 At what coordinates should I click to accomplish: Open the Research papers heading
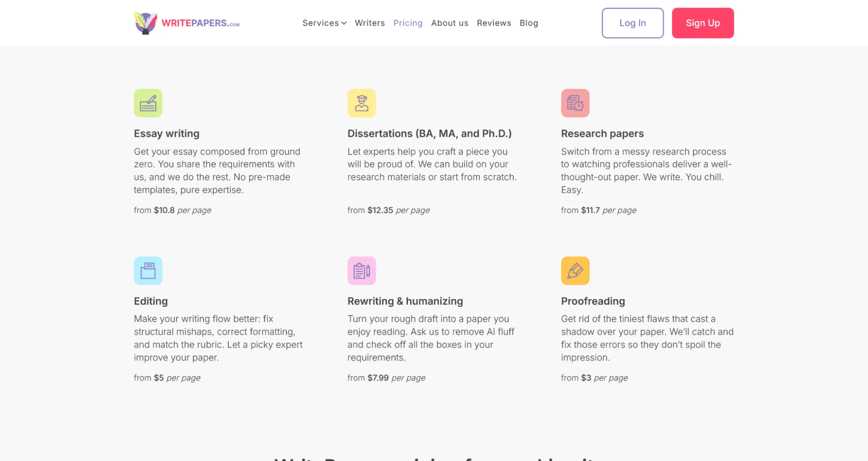(602, 133)
